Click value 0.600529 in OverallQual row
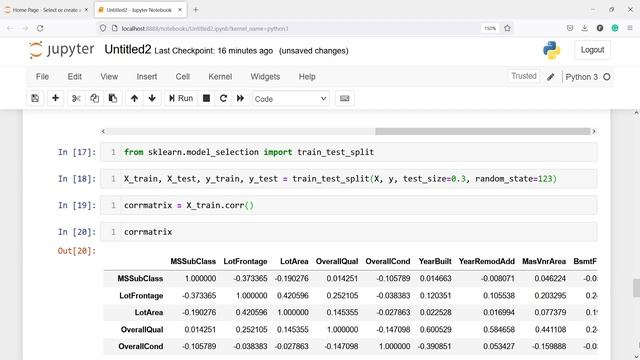The image size is (640, 360). coord(436,329)
